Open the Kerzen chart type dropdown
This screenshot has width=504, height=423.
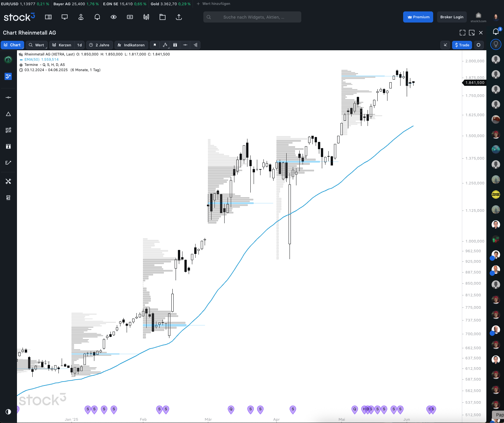click(x=62, y=45)
